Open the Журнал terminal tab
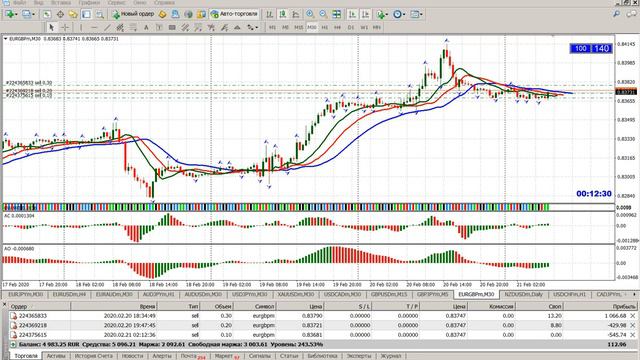Image resolution: width=640 pixels, height=360 pixels. click(x=391, y=356)
